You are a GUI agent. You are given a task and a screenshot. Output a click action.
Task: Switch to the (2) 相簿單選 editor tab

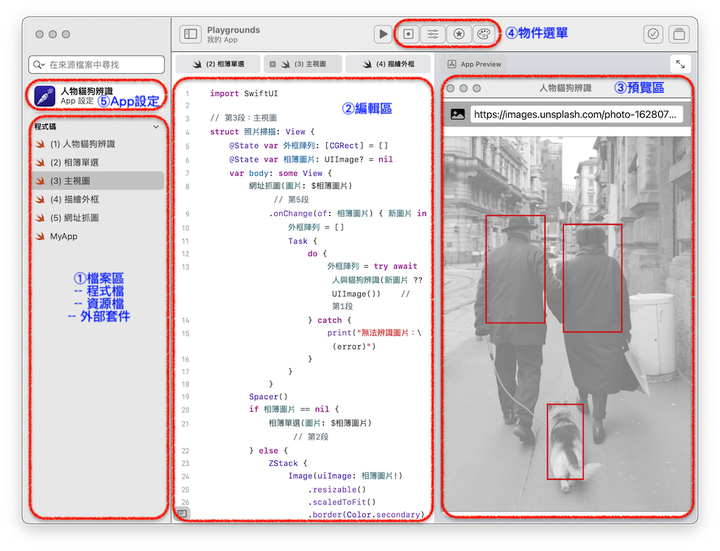tap(218, 64)
